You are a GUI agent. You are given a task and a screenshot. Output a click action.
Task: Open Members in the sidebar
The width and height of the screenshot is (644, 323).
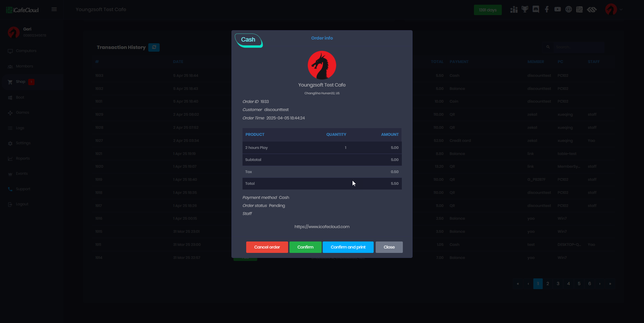tap(24, 66)
